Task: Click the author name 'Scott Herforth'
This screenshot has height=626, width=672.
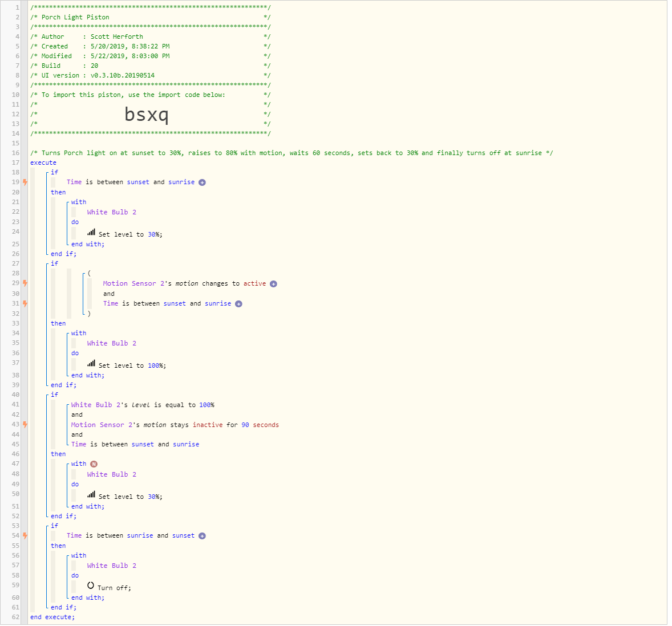Action: coord(116,37)
